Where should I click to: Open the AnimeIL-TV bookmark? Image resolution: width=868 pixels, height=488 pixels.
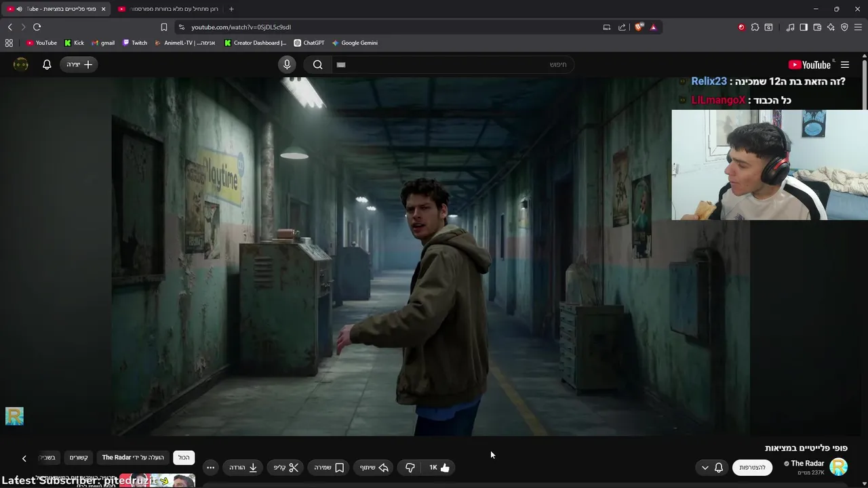click(x=185, y=43)
